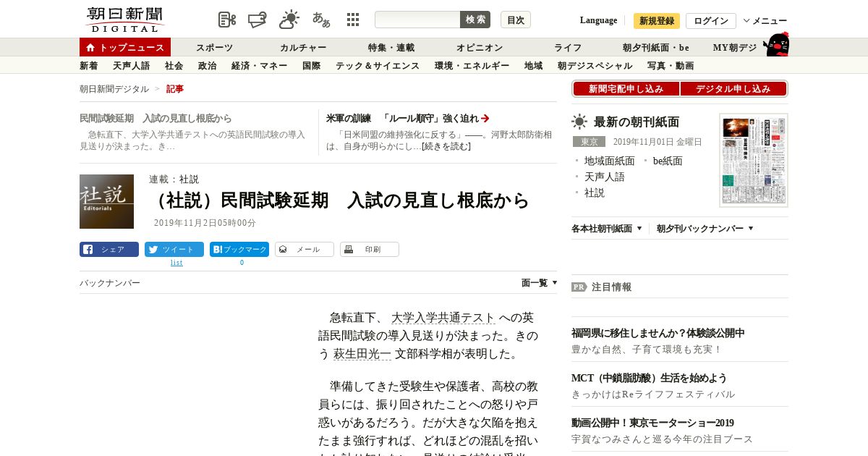The height and width of the screenshot is (456, 868).
Task: Open 経済・マネー section
Action: (260, 66)
